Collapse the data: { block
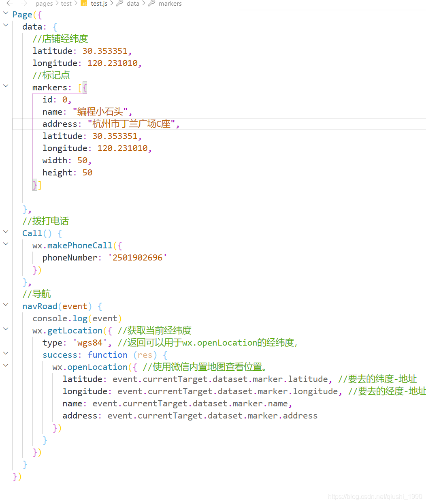Image resolution: width=426 pixels, height=504 pixels. 6,25
